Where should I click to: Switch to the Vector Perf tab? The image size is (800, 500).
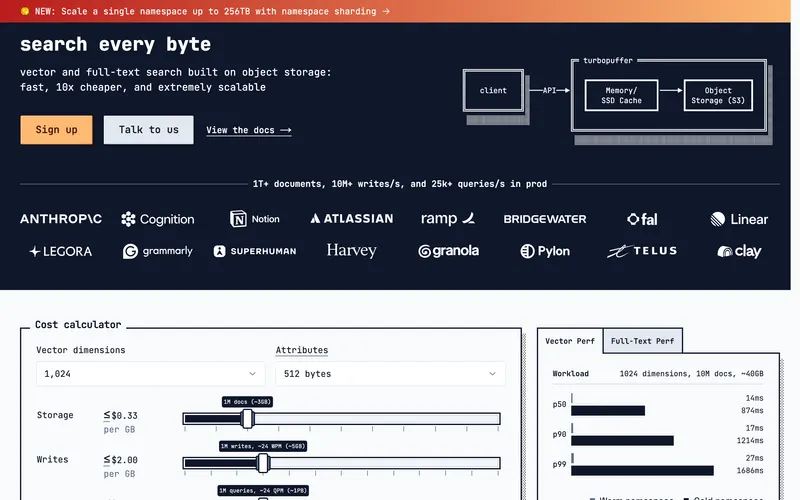point(570,341)
